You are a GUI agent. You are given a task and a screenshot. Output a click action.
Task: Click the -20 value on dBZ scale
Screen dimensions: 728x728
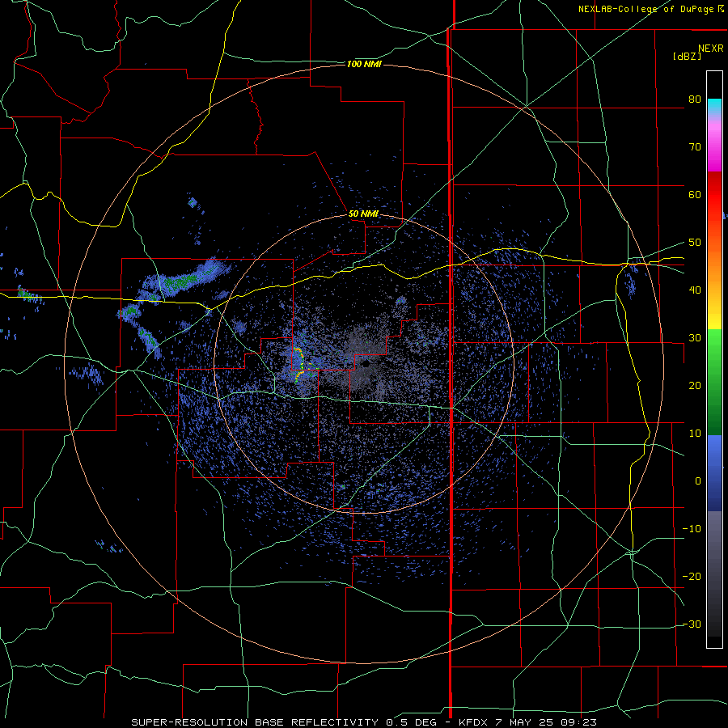click(692, 577)
